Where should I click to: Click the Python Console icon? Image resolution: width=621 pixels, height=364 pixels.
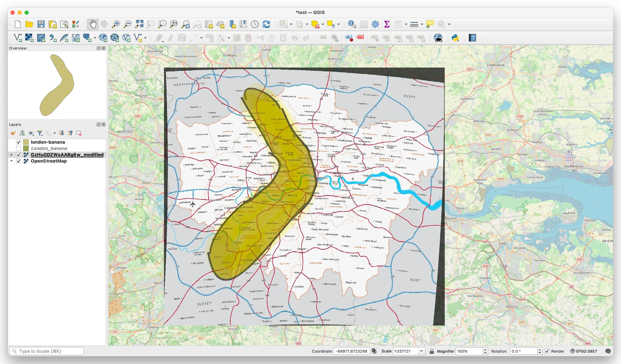455,38
